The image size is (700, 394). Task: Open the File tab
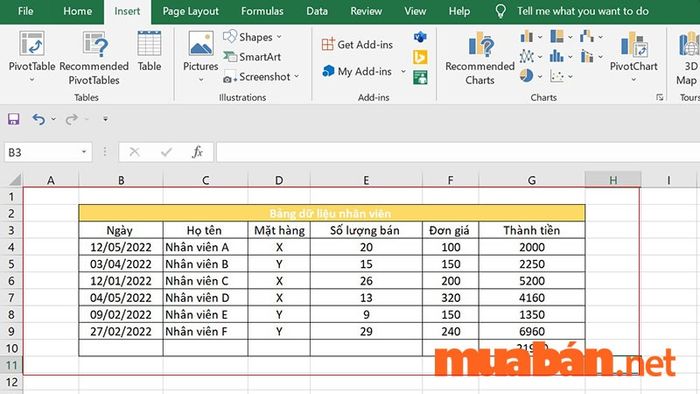[25, 11]
